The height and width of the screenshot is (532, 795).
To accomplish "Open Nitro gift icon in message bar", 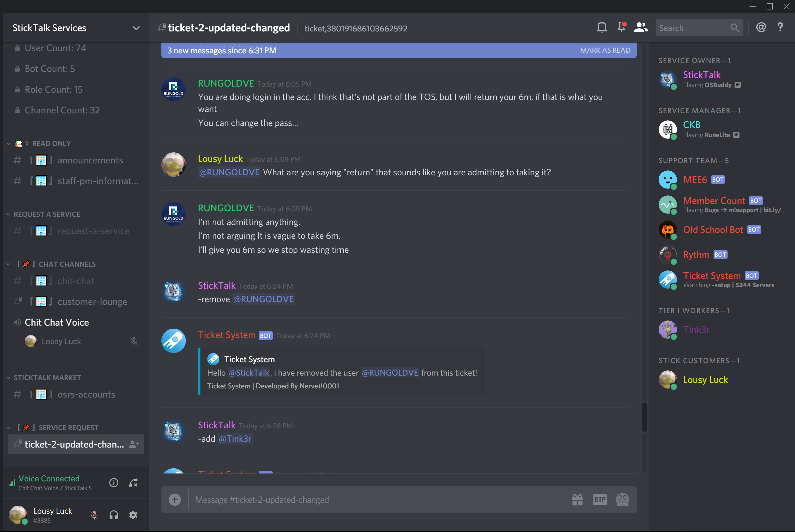I will (577, 500).
